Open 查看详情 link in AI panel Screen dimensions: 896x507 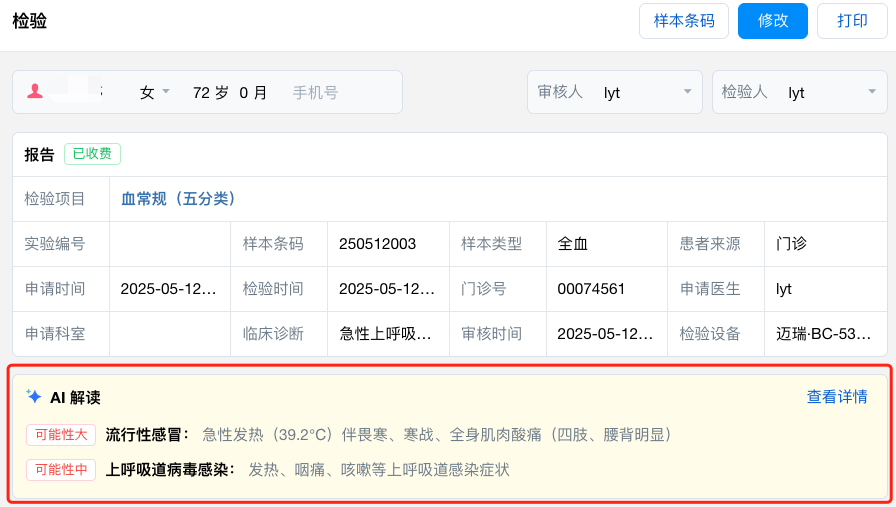pyautogui.click(x=837, y=397)
